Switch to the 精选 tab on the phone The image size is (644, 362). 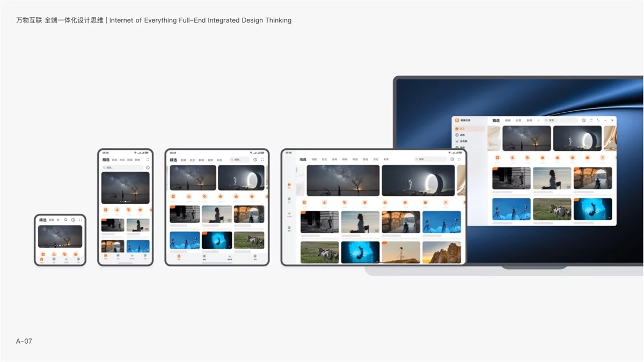(106, 160)
